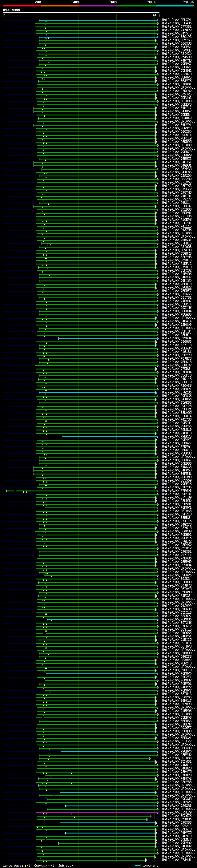Open hit UniRef100_B3L435

[x=176, y=23]
